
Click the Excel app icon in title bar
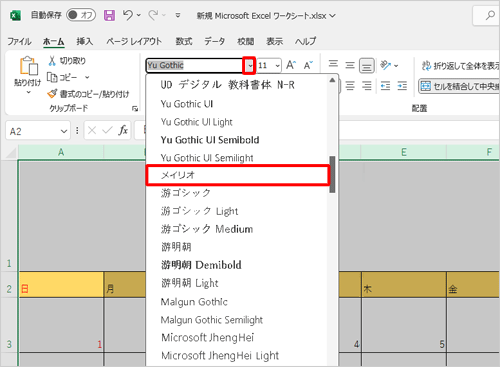pyautogui.click(x=15, y=15)
